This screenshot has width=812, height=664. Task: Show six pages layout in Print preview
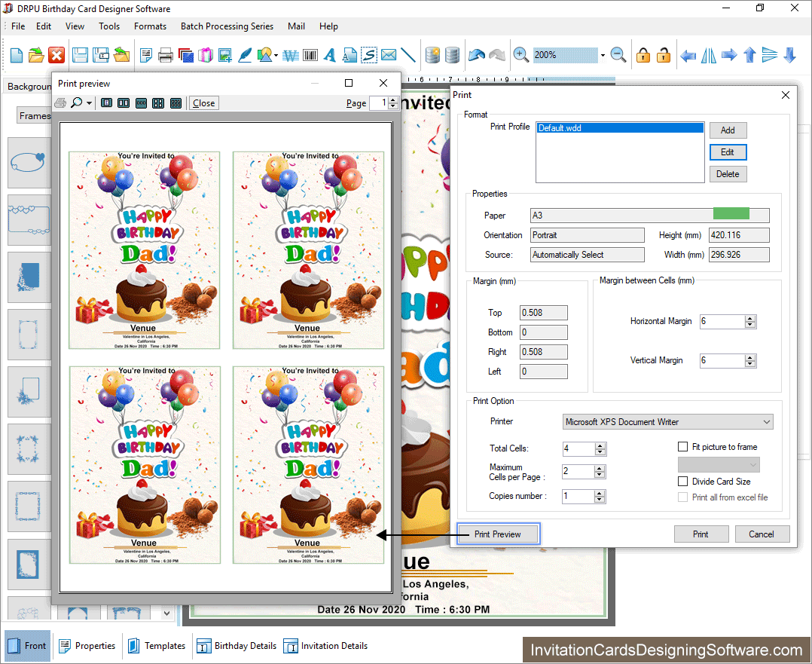pos(176,103)
